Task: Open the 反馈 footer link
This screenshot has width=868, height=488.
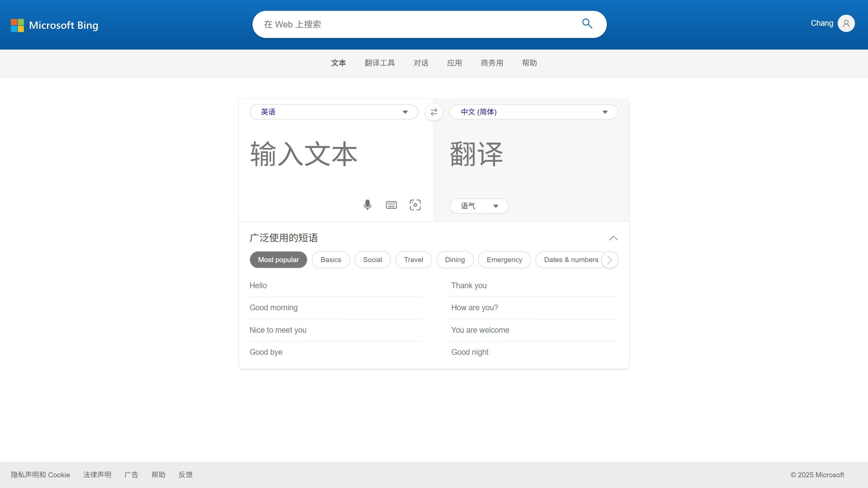Action: click(x=185, y=475)
